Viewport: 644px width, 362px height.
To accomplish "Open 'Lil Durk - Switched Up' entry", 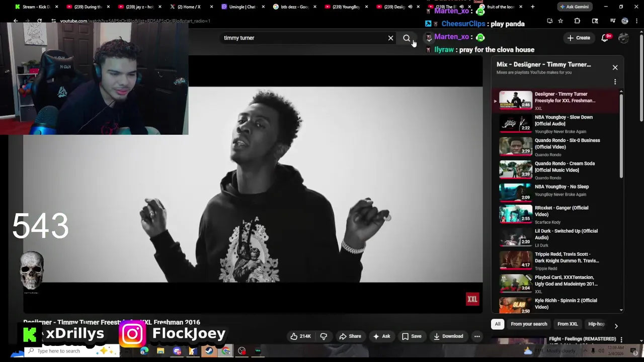I will click(557, 237).
